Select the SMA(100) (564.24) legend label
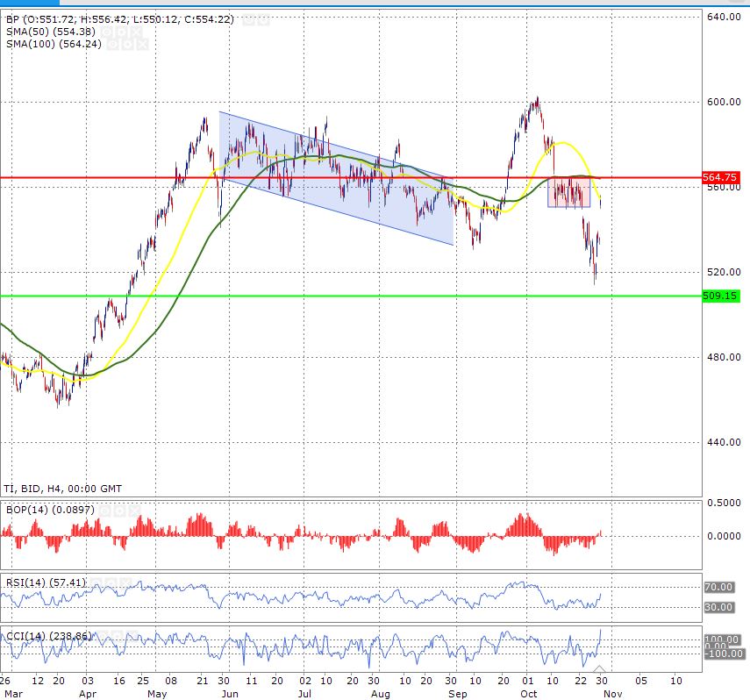Screen dimensions: 750x700 [x=54, y=44]
